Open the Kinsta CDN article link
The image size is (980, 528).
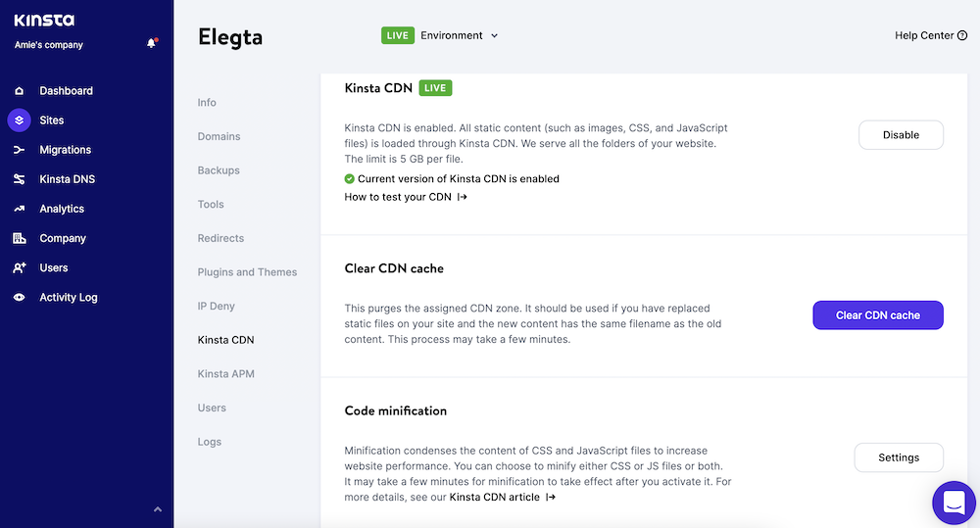point(502,498)
